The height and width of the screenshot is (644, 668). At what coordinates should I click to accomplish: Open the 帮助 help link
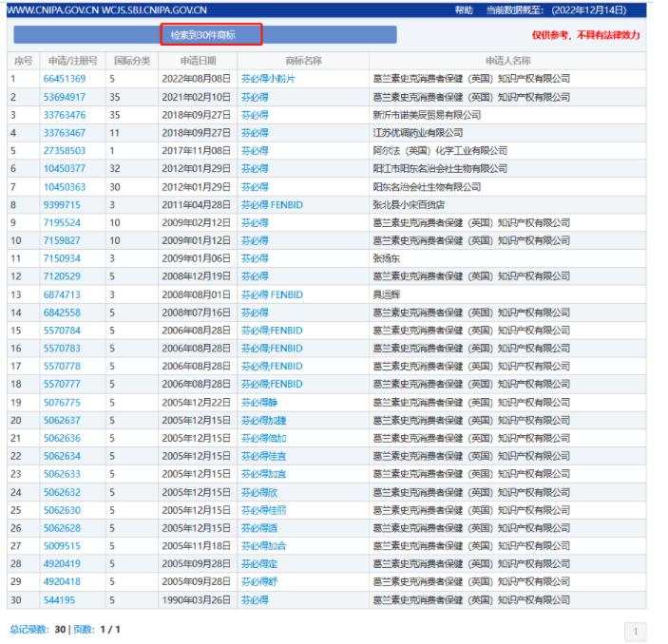click(x=464, y=10)
